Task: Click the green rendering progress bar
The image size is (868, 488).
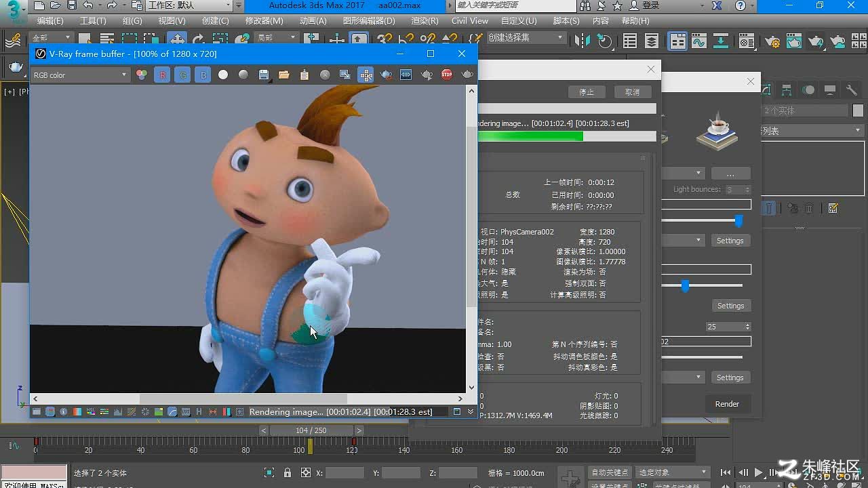Action: coord(530,136)
